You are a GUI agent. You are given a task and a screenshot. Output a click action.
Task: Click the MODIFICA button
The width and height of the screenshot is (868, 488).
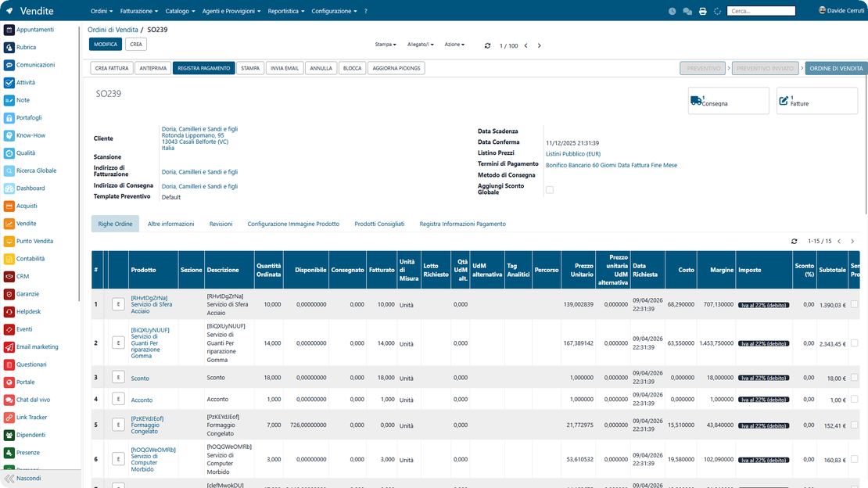tap(106, 45)
